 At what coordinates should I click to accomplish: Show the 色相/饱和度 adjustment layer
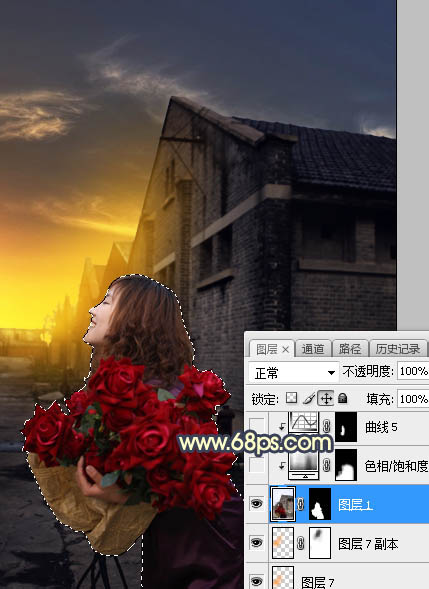point(257,465)
